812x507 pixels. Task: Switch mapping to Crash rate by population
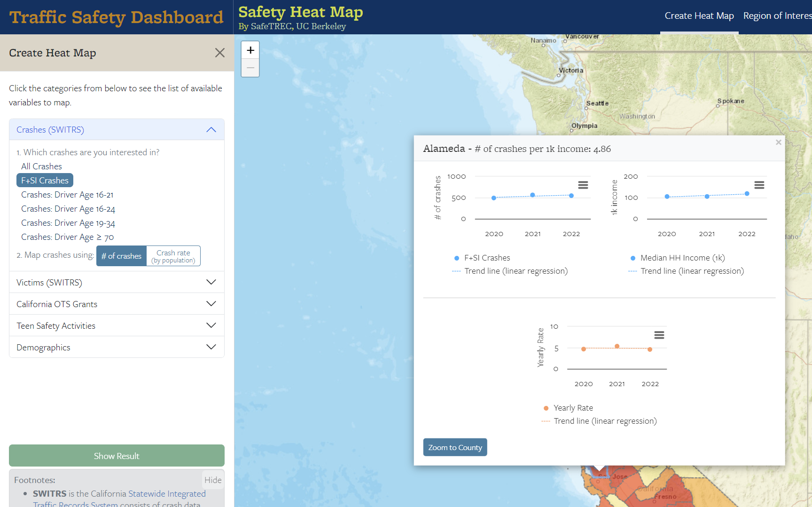[x=173, y=256]
